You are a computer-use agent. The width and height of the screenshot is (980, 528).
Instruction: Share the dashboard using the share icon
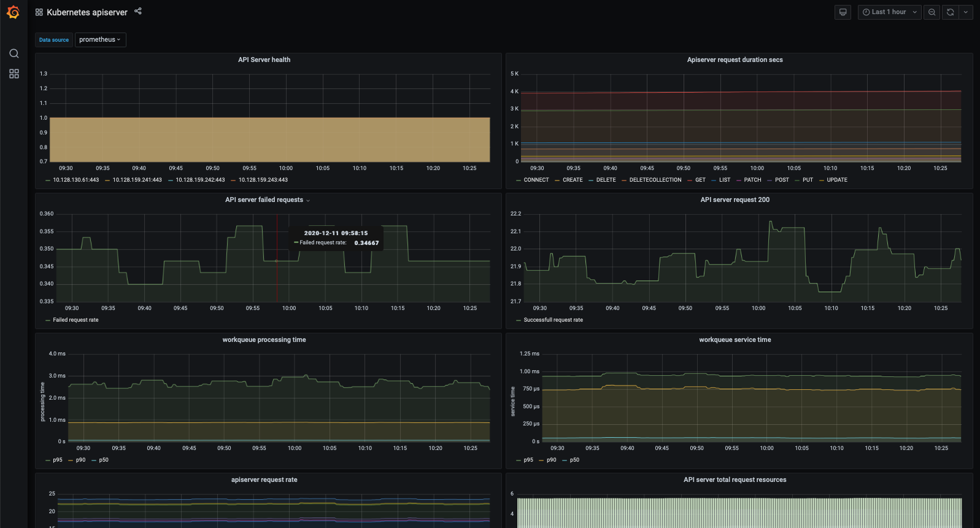click(x=138, y=11)
